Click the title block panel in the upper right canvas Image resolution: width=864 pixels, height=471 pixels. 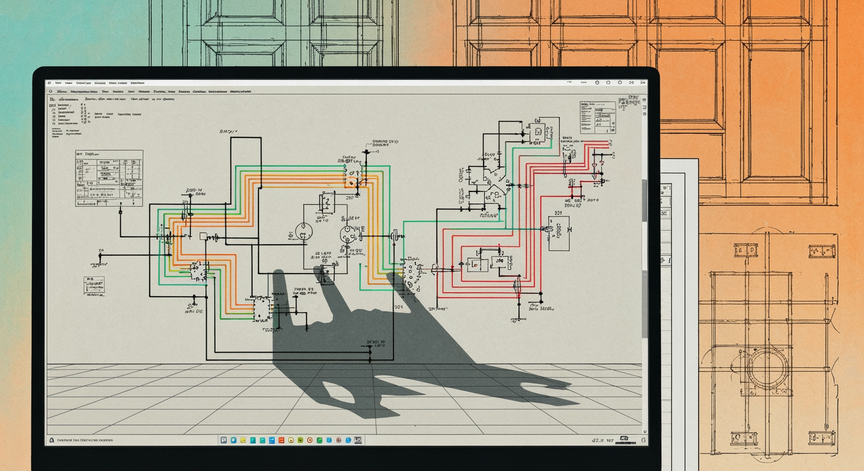click(x=598, y=117)
